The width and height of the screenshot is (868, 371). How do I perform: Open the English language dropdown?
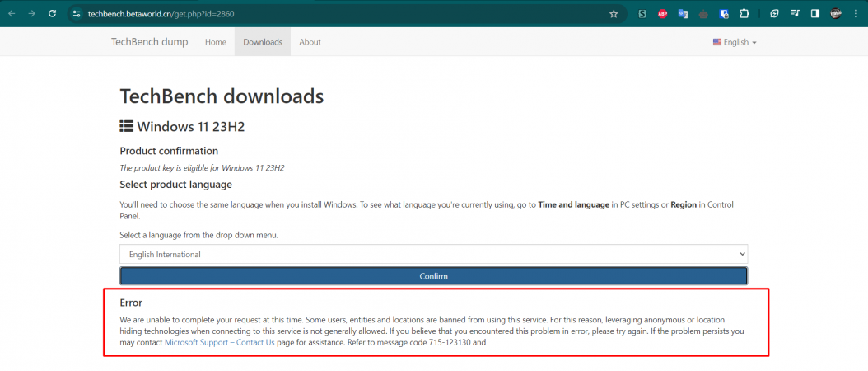(x=735, y=42)
